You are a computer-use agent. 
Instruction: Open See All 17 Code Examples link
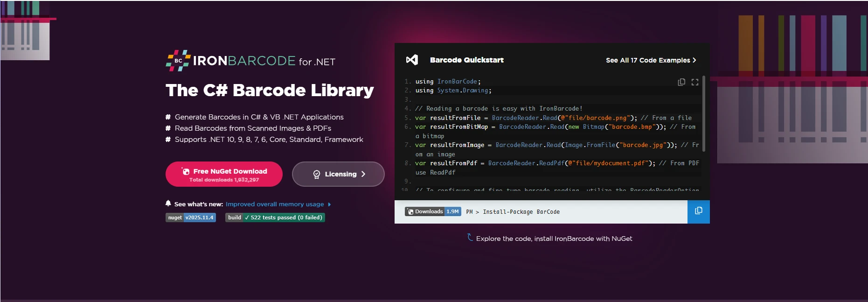point(647,60)
